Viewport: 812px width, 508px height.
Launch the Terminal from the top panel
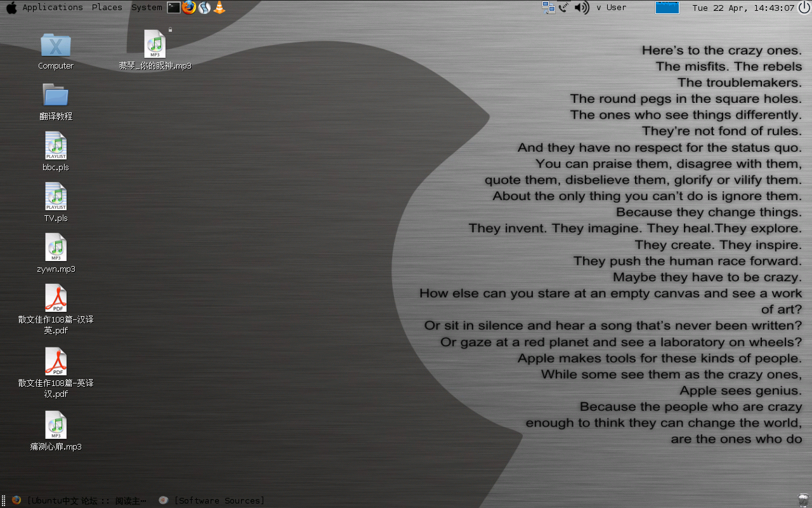(174, 8)
